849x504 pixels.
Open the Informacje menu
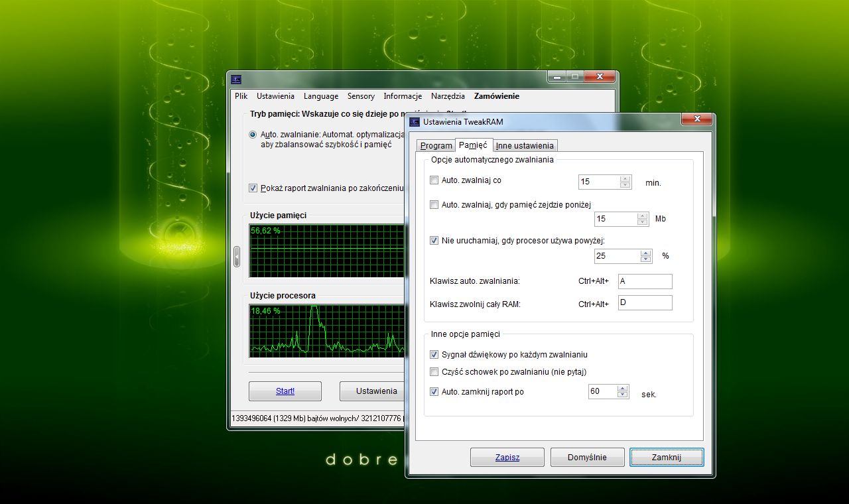pyautogui.click(x=403, y=96)
